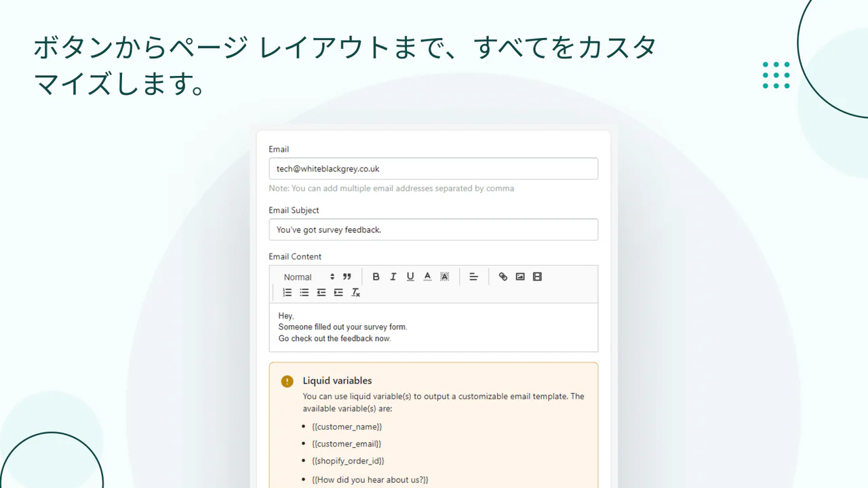868x488 pixels.
Task: Select the {{How did you hear about us?}} variable
Action: click(370, 480)
